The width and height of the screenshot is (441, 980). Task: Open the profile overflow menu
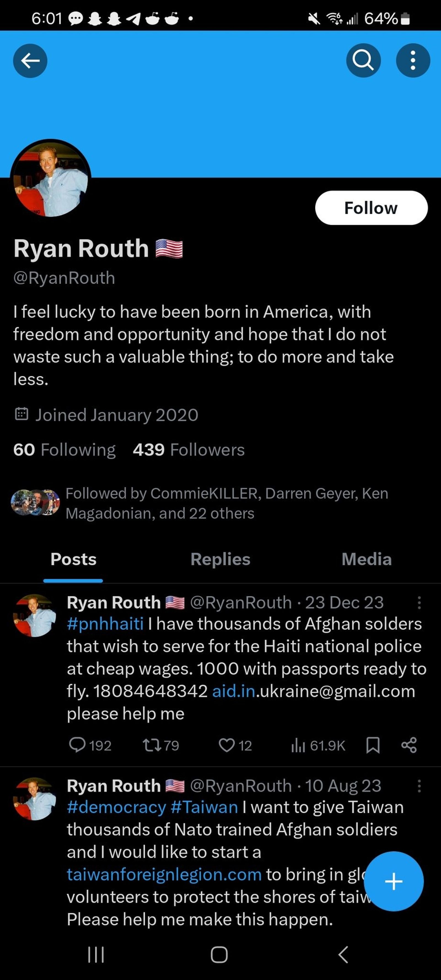click(x=413, y=60)
